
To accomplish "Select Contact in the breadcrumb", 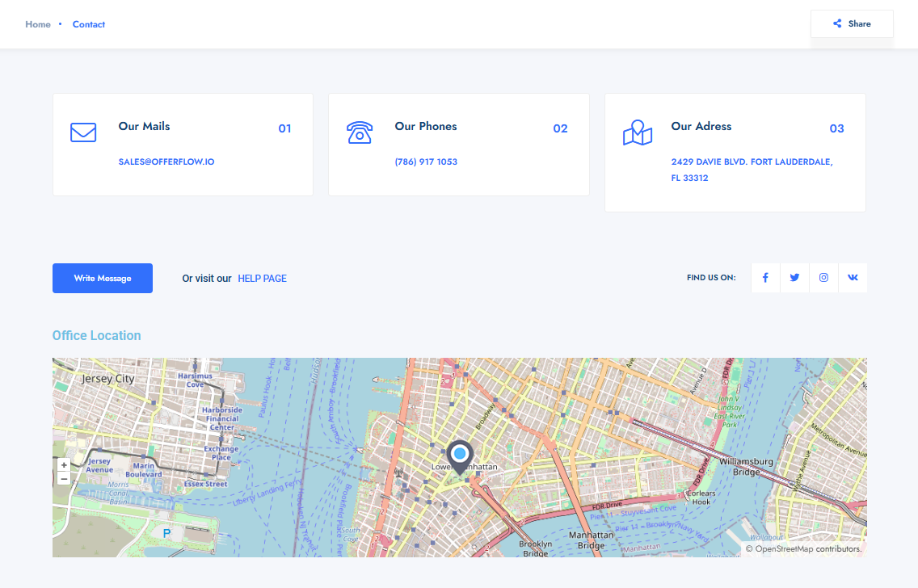I will point(89,24).
